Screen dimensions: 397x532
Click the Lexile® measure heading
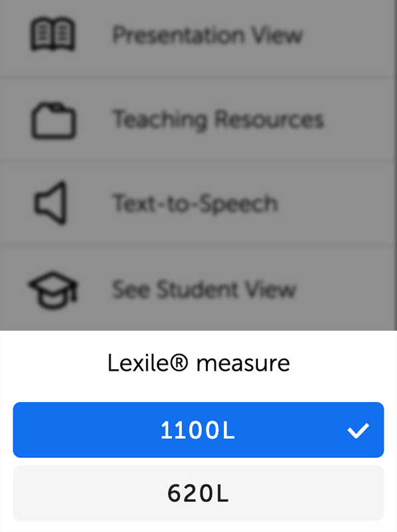click(x=198, y=363)
